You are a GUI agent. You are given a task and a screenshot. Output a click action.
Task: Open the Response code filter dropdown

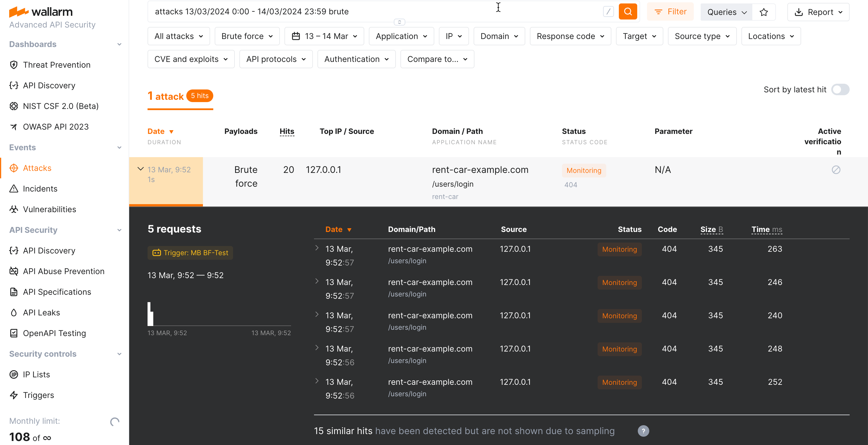[570, 36]
